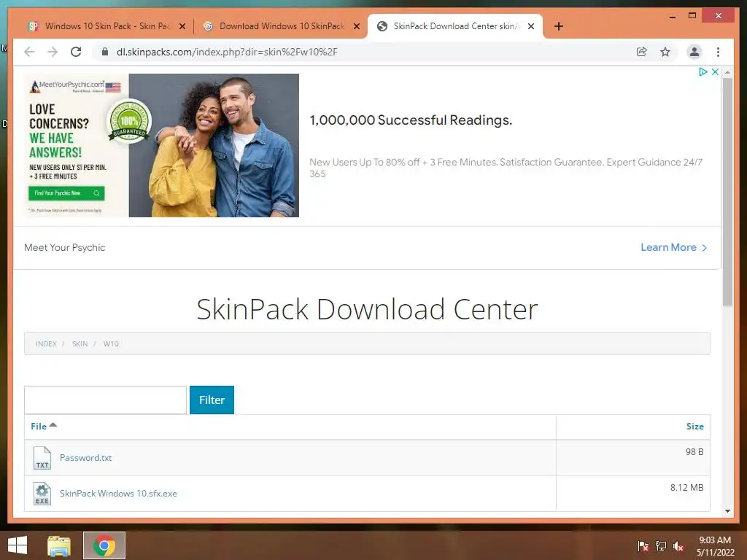
Task: Close the Windows 10 Skin Pack tab
Action: [x=182, y=27]
